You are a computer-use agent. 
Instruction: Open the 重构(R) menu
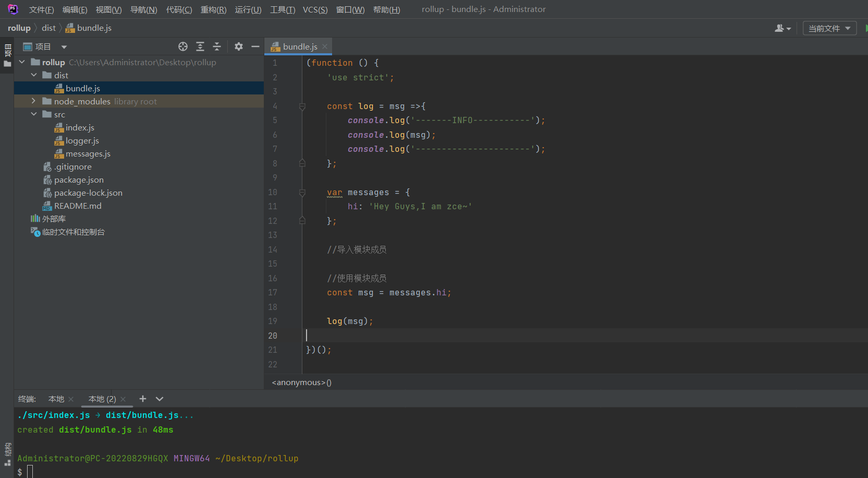click(214, 9)
